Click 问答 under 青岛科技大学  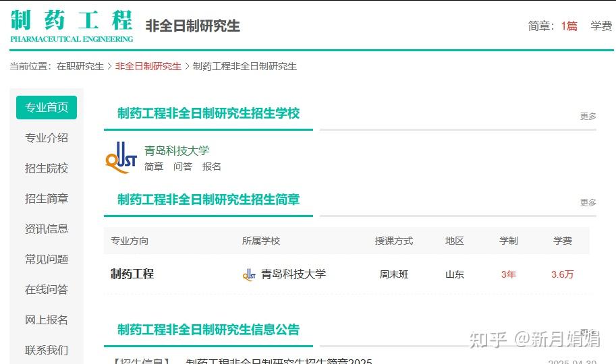click(x=183, y=167)
